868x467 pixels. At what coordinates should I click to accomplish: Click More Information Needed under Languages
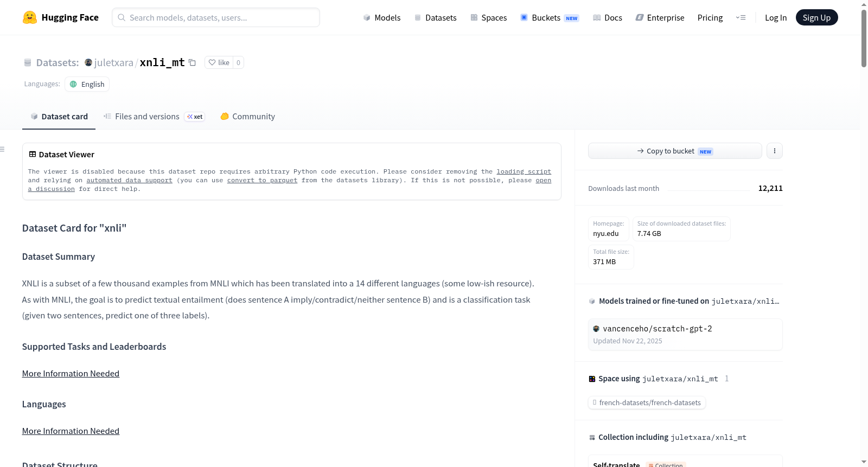pyautogui.click(x=71, y=431)
